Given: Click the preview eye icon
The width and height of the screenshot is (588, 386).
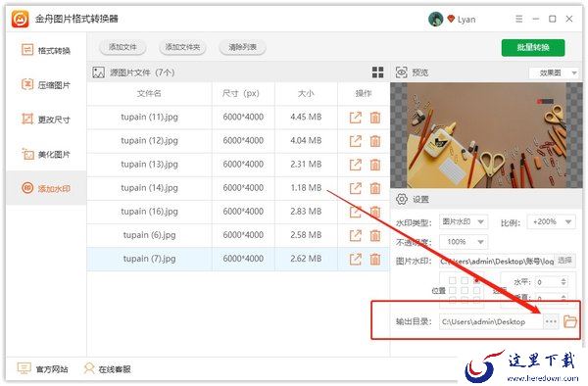Looking at the screenshot, I should point(401,72).
